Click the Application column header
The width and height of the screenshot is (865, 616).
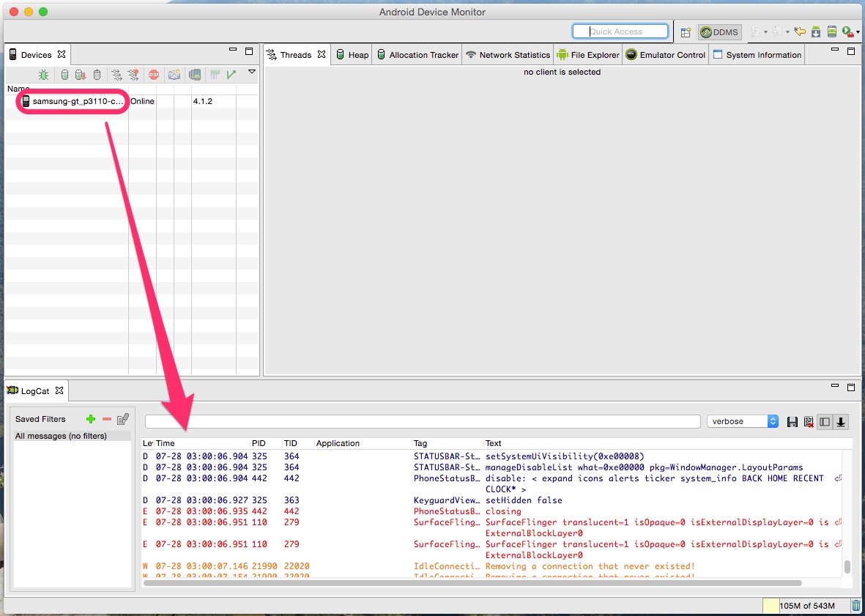click(363, 443)
